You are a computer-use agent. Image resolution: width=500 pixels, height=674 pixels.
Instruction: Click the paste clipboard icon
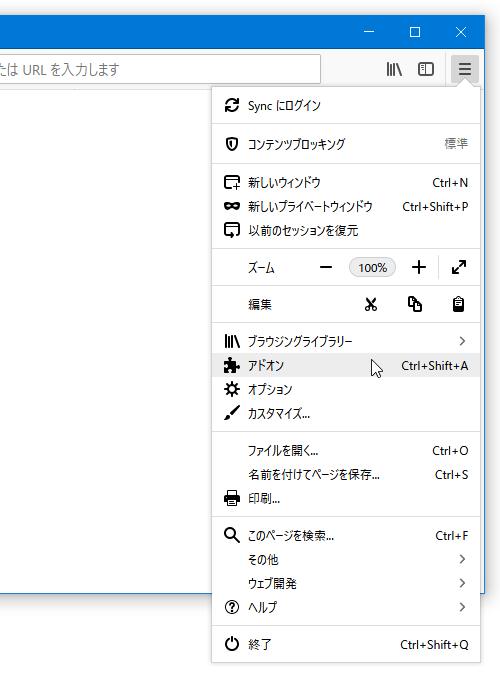tap(458, 304)
